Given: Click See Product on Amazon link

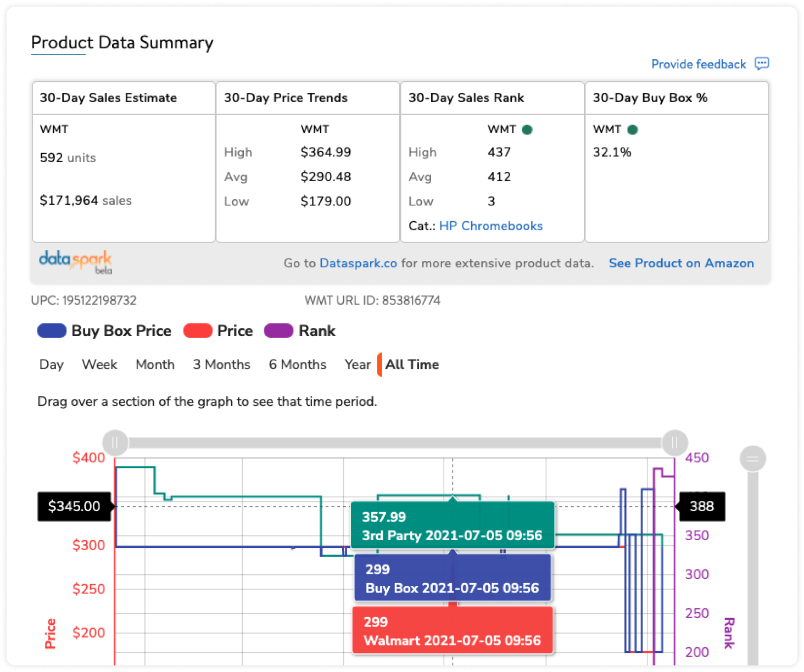Looking at the screenshot, I should click(681, 263).
